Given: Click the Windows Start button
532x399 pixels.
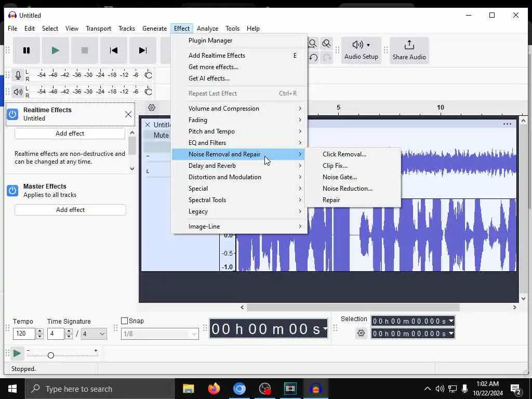Looking at the screenshot, I should (x=12, y=389).
